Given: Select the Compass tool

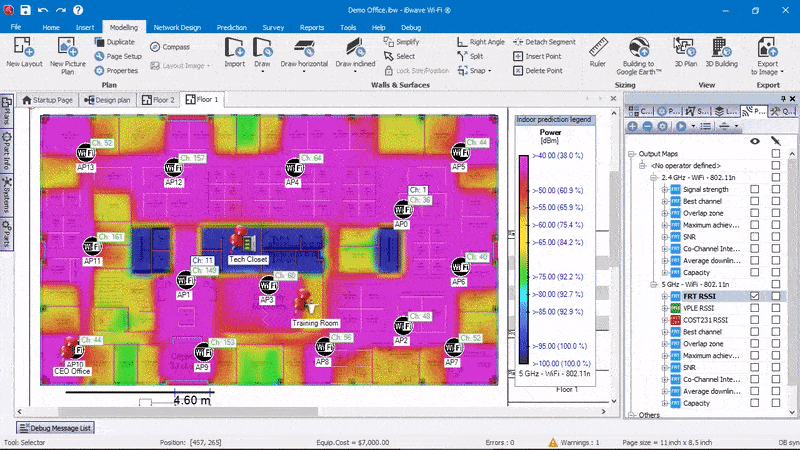Looking at the screenshot, I should pos(170,47).
